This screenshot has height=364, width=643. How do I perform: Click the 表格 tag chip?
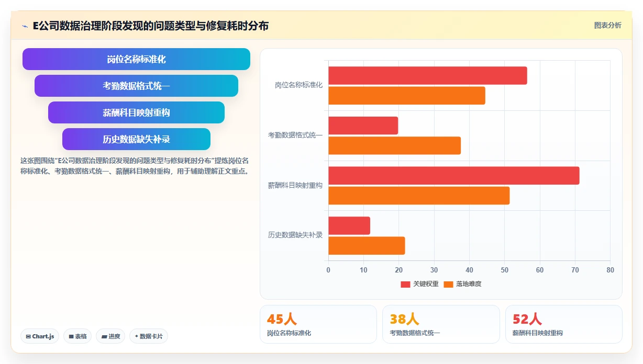pyautogui.click(x=77, y=336)
